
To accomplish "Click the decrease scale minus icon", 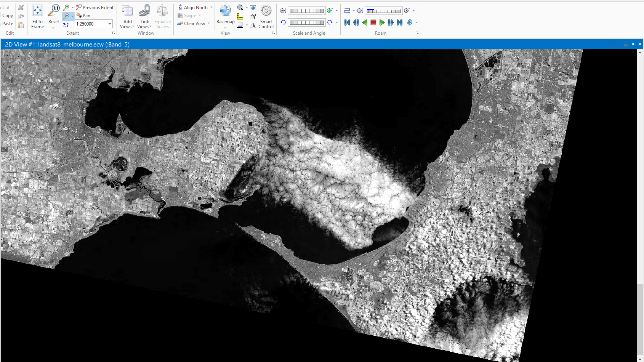I will pyautogui.click(x=283, y=11).
